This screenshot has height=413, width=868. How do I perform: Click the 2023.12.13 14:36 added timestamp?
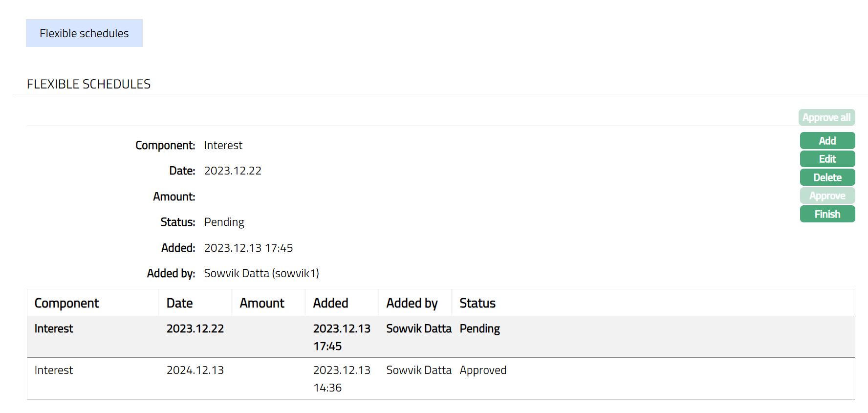coord(341,379)
